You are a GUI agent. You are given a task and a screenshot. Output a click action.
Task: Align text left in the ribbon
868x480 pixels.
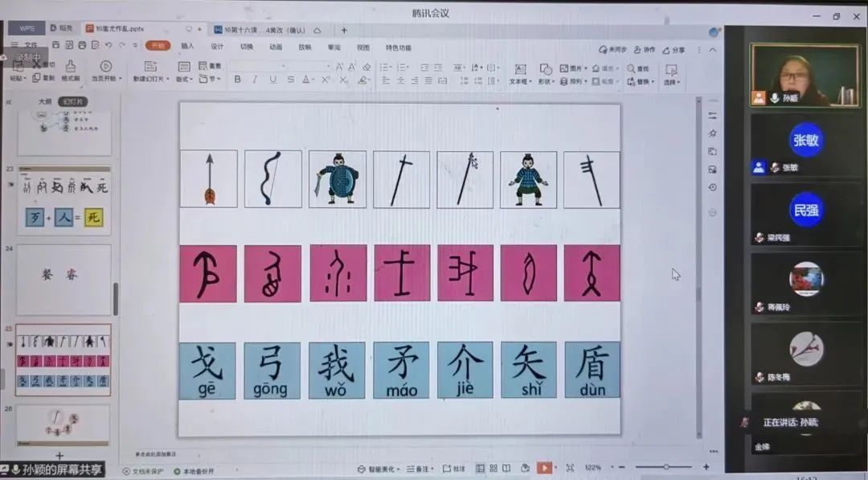tap(386, 81)
